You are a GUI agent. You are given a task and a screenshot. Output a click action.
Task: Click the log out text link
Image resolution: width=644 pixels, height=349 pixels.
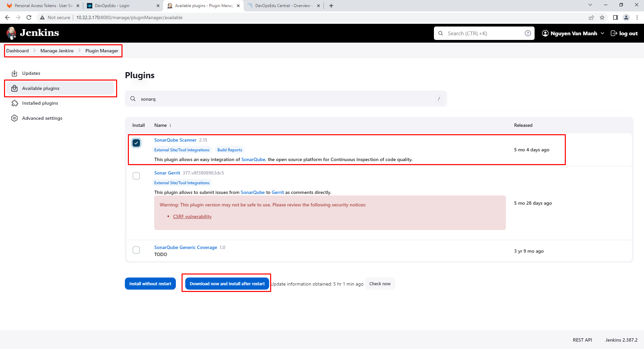point(628,33)
